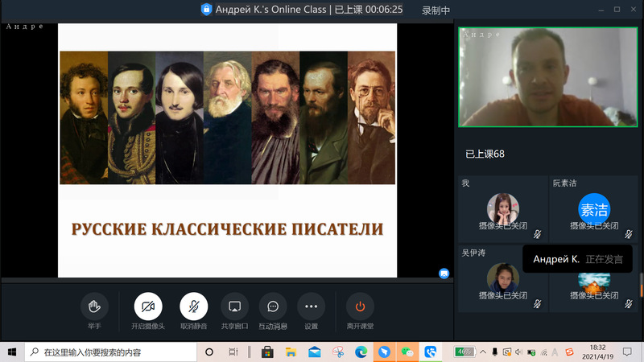Switch to WeChat on taskbar
Viewport: 644px width, 362px height.
[407, 352]
